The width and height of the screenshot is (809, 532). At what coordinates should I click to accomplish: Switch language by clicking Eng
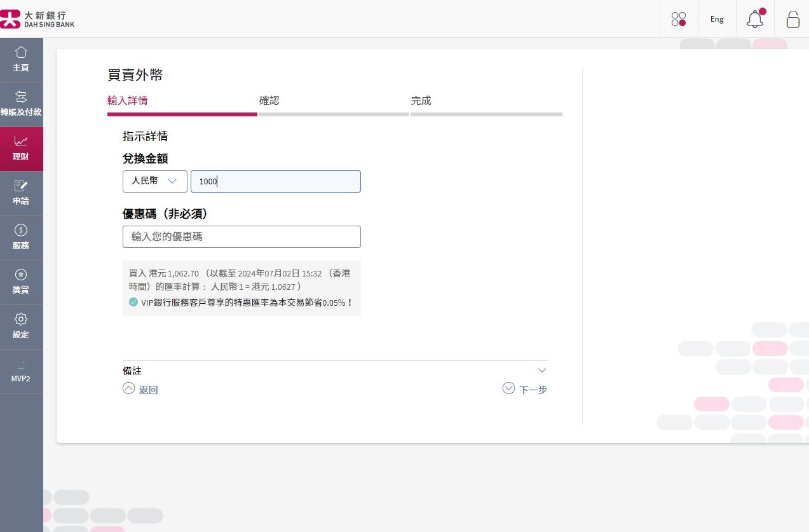pyautogui.click(x=716, y=19)
